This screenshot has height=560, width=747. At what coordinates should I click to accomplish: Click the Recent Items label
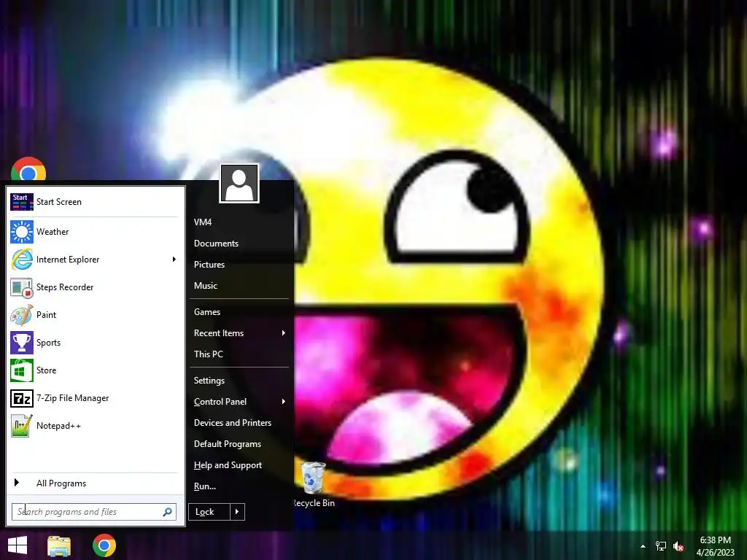[x=219, y=333]
